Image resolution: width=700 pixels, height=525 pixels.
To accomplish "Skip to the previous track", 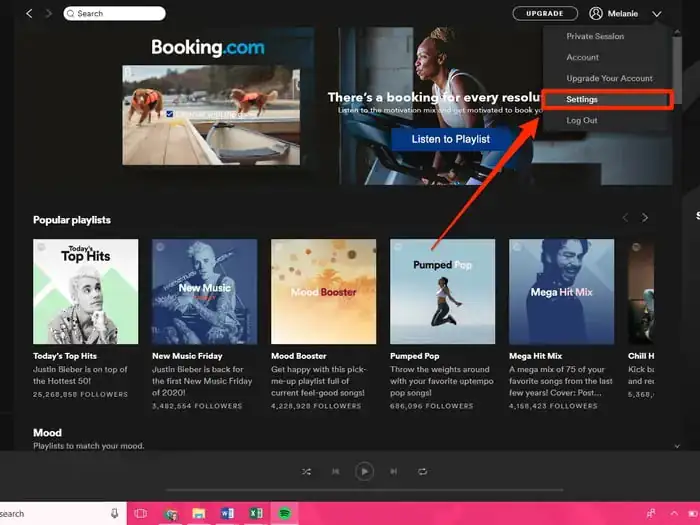I will 335,471.
